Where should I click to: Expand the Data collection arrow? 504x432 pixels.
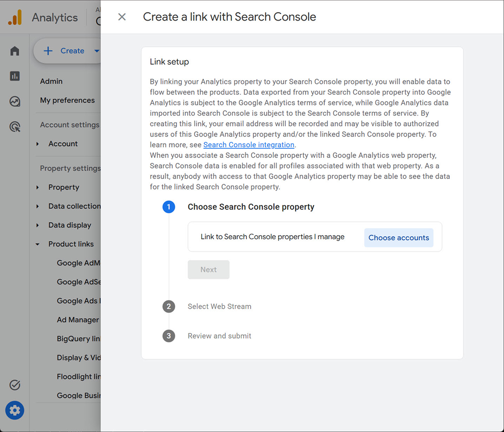tap(37, 206)
